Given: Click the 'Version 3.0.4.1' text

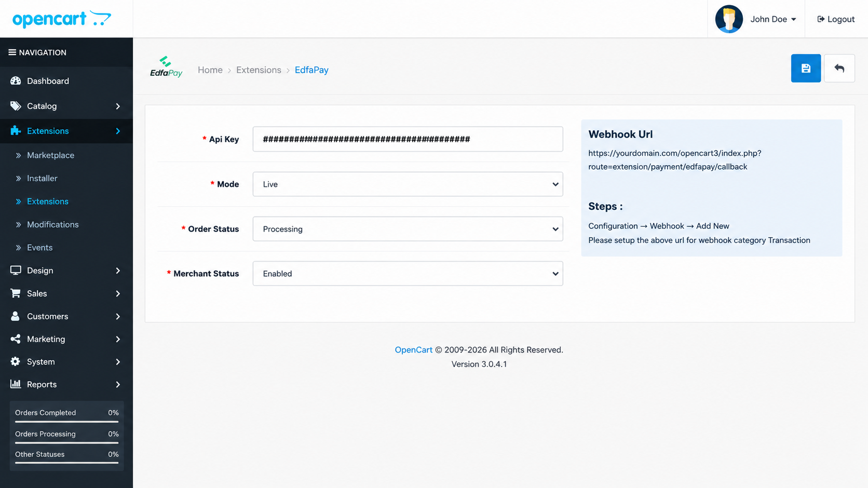Looking at the screenshot, I should 479,364.
